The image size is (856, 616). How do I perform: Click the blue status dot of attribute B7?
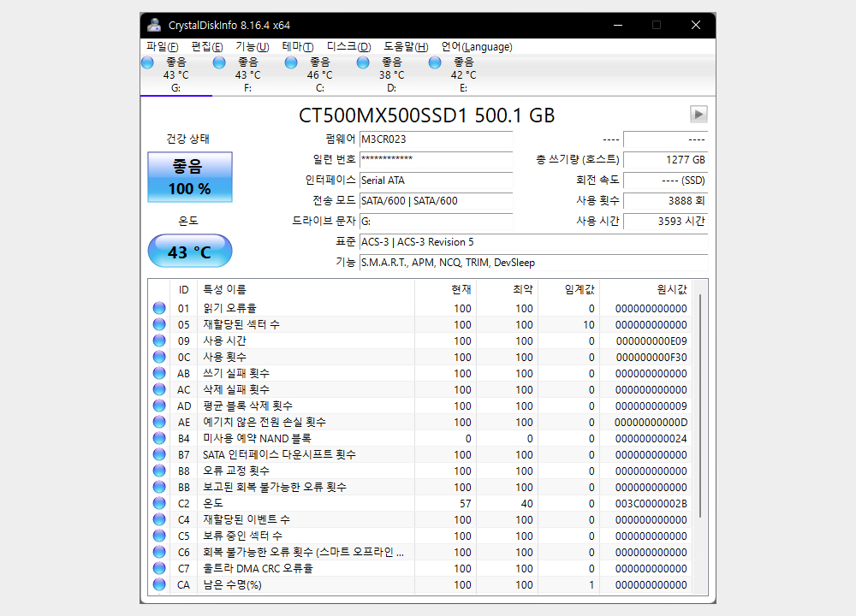tap(159, 454)
